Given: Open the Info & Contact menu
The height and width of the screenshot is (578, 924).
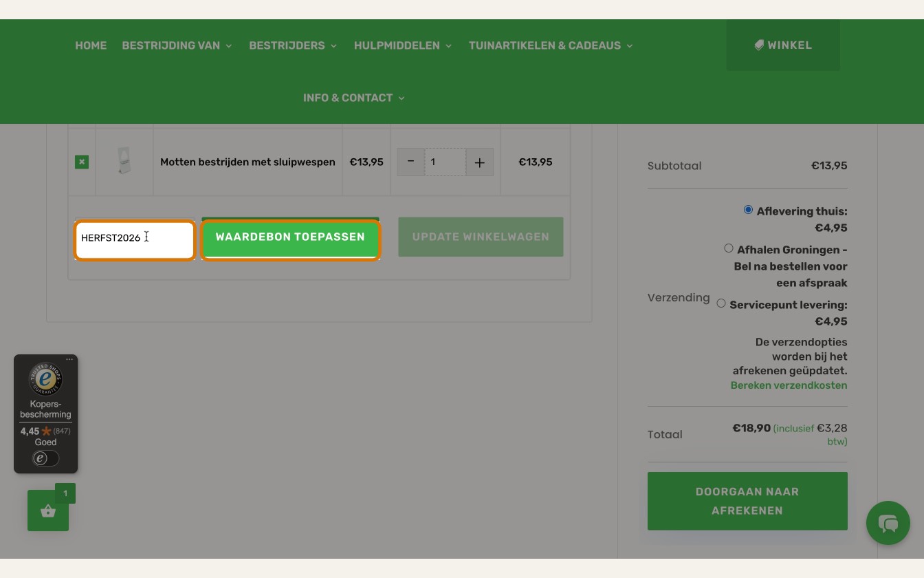Looking at the screenshot, I should tap(354, 98).
